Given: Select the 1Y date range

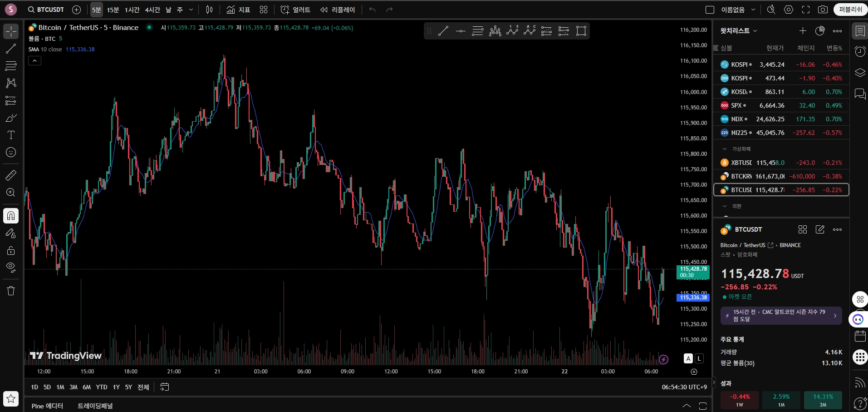Looking at the screenshot, I should pos(116,387).
